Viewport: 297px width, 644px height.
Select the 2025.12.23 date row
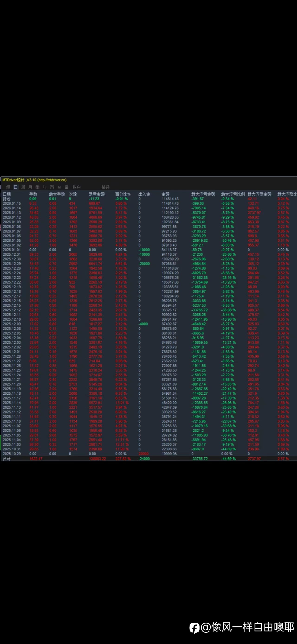pyautogui.click(x=12, y=277)
